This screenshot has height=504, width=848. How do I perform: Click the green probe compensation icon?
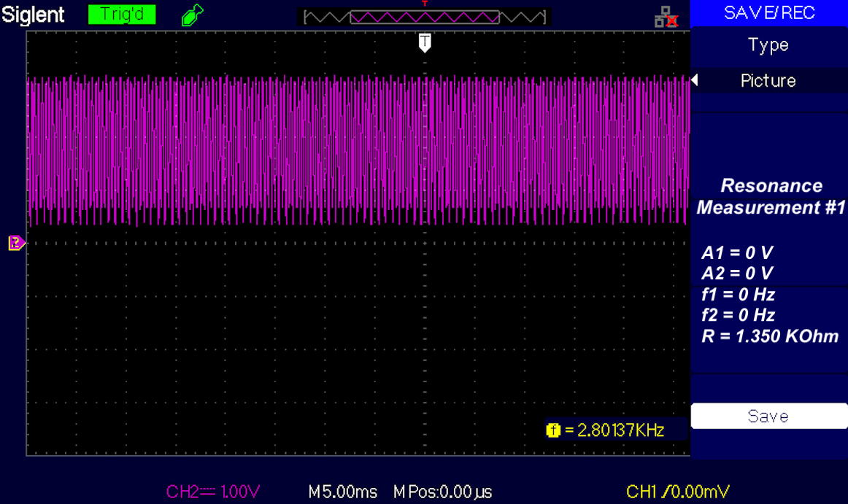click(x=191, y=14)
